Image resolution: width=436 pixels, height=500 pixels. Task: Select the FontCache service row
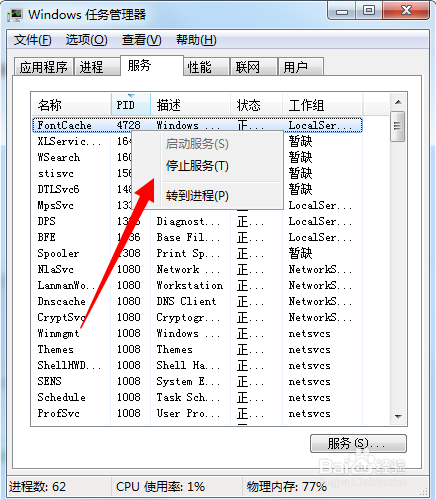tap(197, 125)
